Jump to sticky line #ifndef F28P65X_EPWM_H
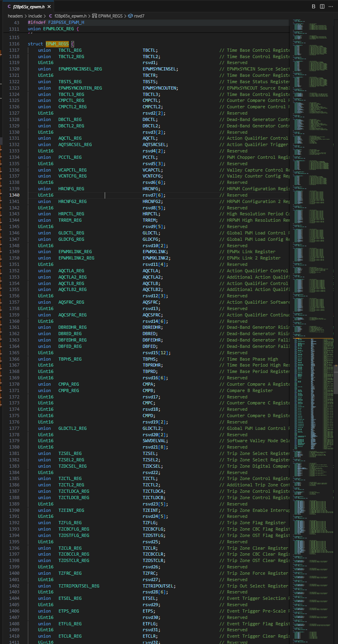The width and height of the screenshot is (338, 644). pos(56,23)
